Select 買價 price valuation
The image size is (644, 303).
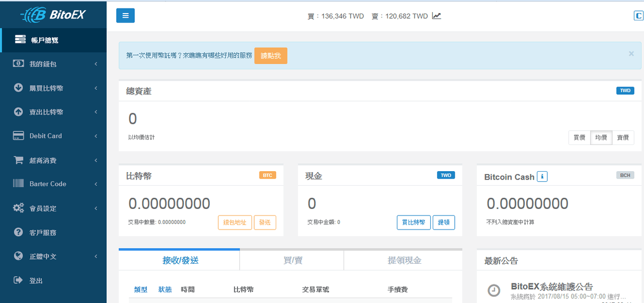(x=580, y=137)
